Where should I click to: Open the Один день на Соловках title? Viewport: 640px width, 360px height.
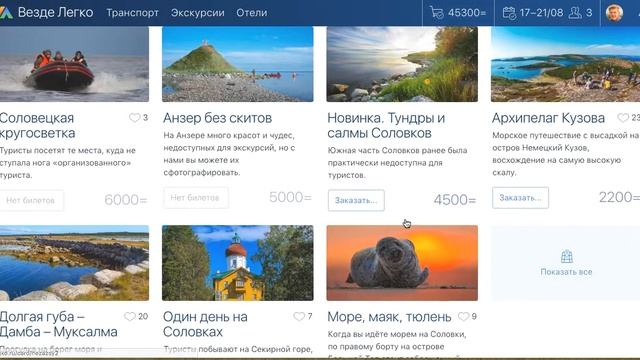pos(205,324)
